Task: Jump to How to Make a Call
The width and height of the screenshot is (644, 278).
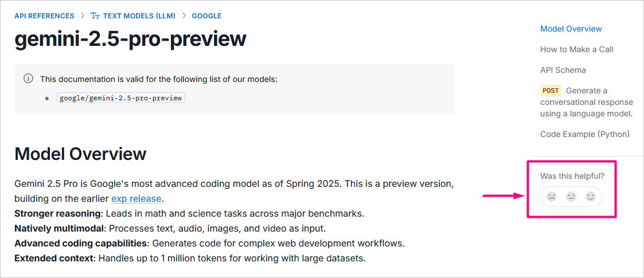Action: pyautogui.click(x=576, y=49)
